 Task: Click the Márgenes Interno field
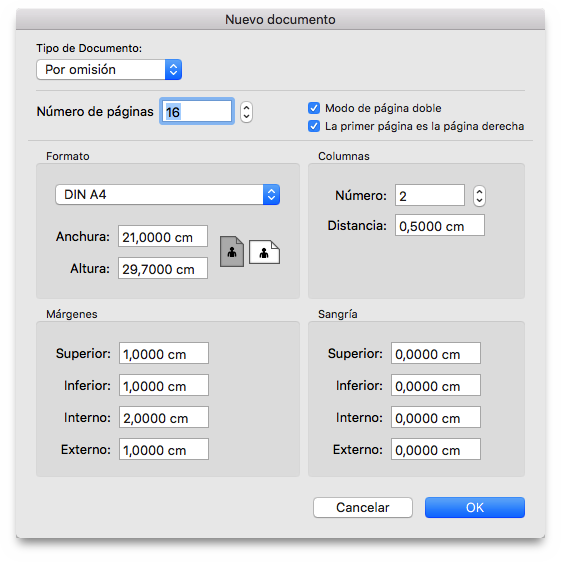[164, 417]
